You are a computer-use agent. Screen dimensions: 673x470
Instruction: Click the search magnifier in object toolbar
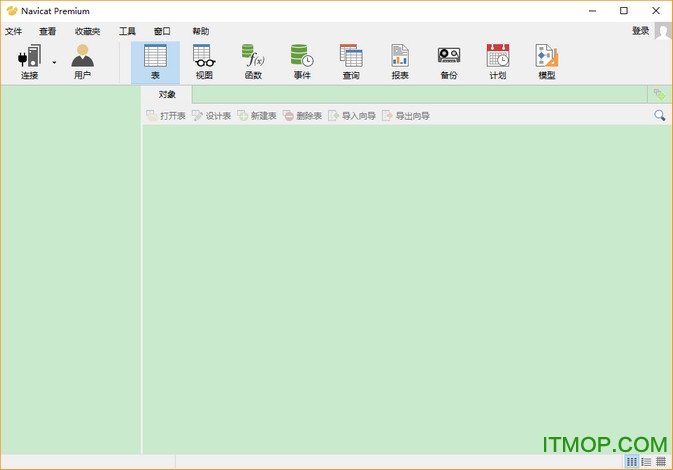click(660, 116)
